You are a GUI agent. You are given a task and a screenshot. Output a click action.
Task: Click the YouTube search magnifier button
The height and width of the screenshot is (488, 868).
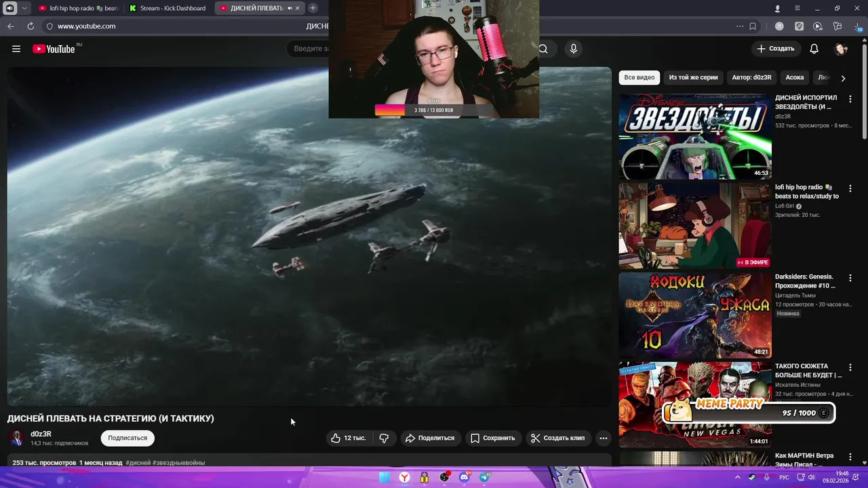(543, 49)
